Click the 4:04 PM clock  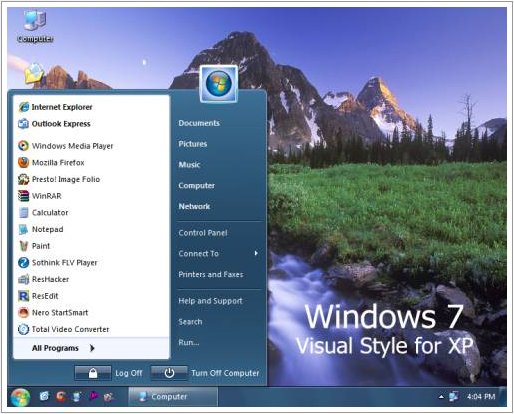[481, 396]
